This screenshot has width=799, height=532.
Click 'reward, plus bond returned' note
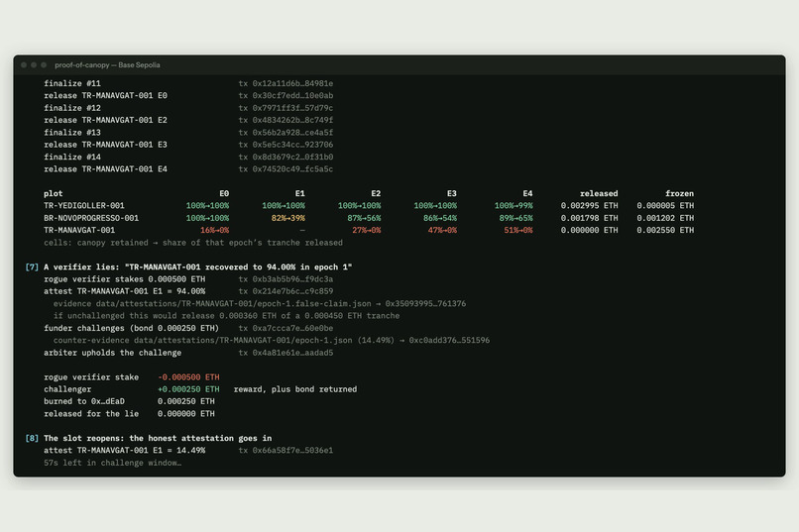click(x=295, y=389)
